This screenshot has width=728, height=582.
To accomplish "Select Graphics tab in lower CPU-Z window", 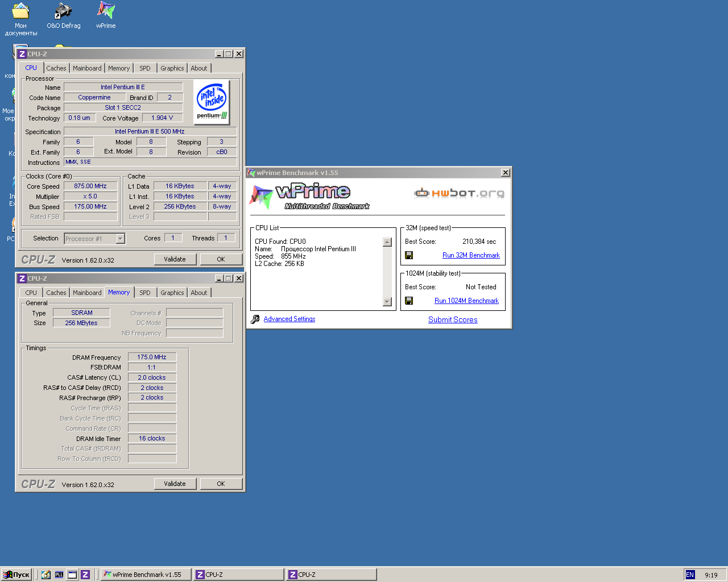I will 172,293.
